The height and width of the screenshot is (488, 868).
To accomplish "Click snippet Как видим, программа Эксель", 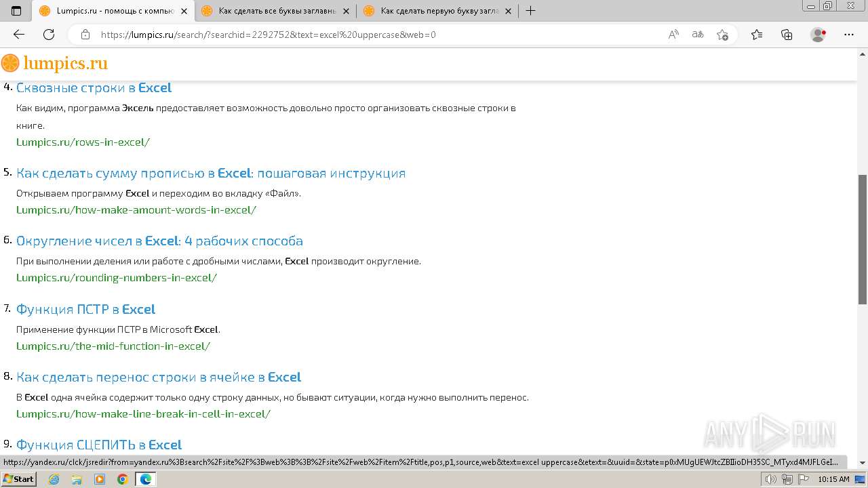I will point(266,117).
